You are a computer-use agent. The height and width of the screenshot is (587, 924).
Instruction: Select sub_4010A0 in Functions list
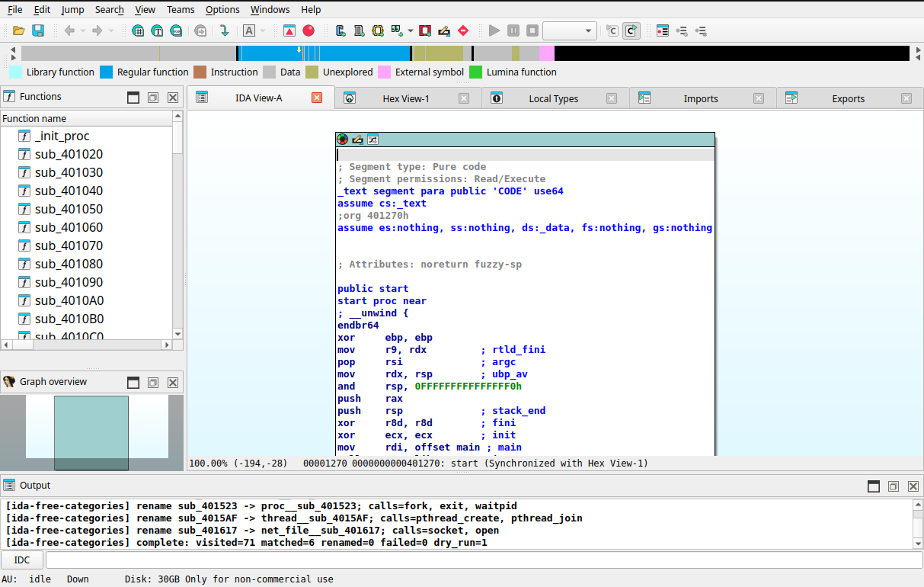(69, 300)
